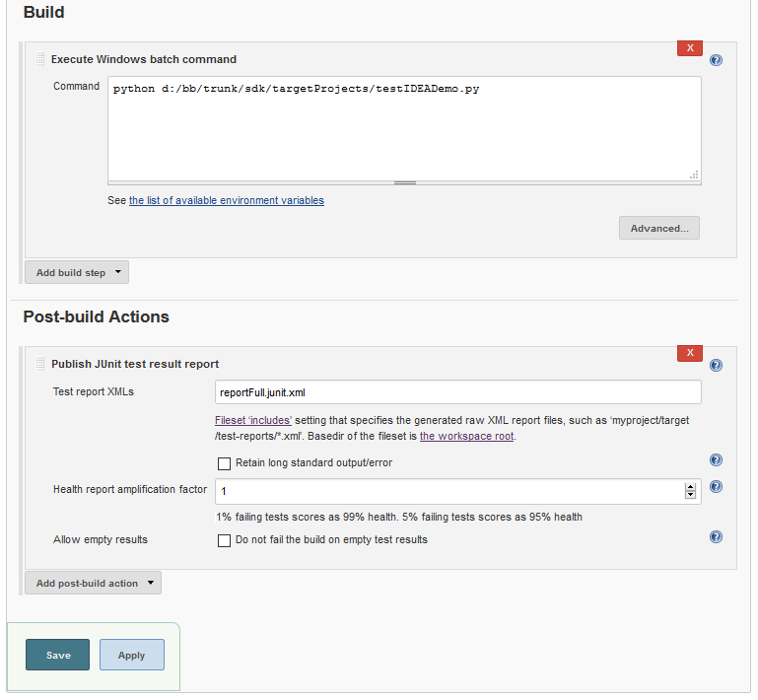Grab the JUnit report action drag handle
The height and width of the screenshot is (700, 758).
click(40, 364)
